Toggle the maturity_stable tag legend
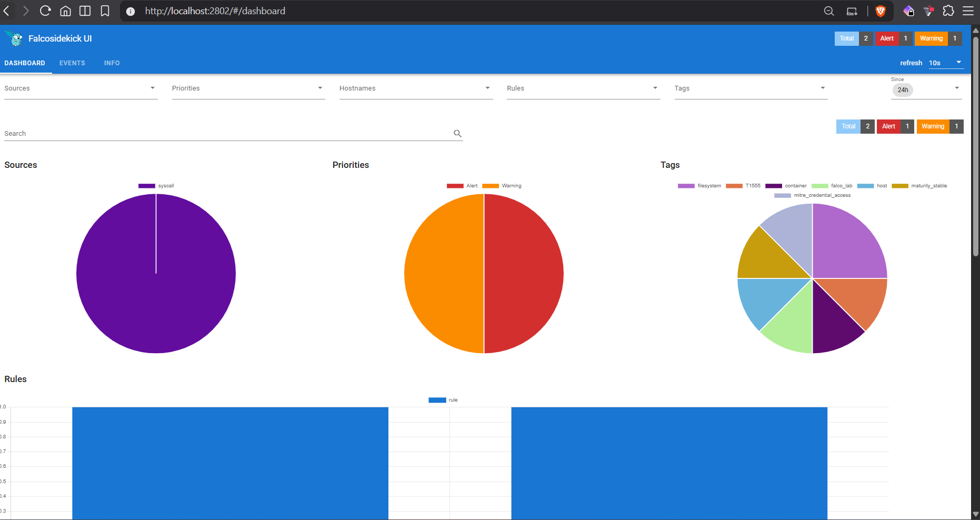 919,186
